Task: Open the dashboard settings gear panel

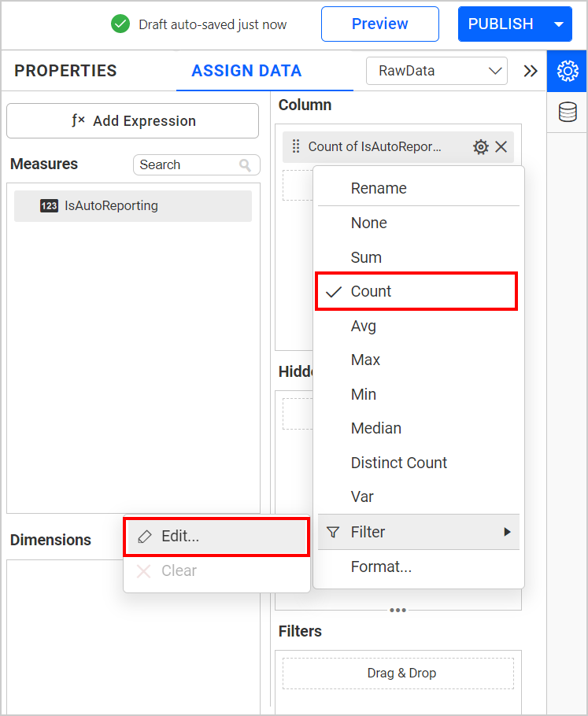Action: click(x=567, y=71)
